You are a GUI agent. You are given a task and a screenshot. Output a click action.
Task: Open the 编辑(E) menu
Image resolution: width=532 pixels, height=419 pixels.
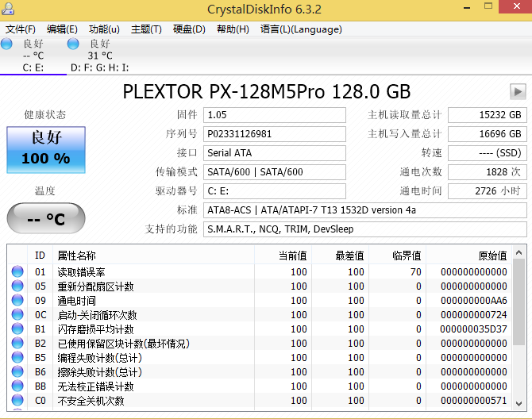(x=62, y=29)
